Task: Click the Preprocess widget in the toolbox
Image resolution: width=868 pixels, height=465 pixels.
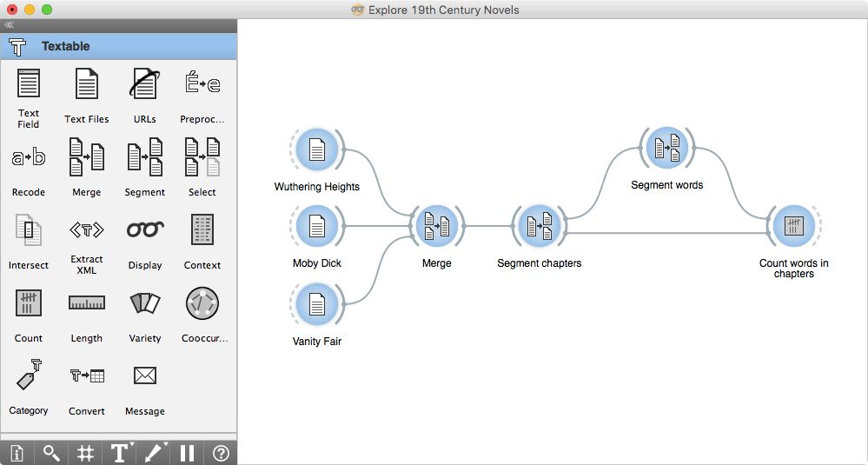Action: [202, 85]
